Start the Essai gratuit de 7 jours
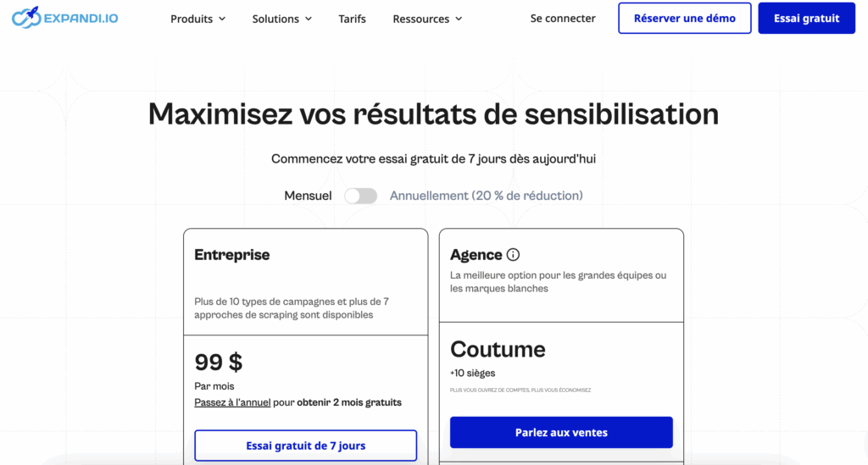This screenshot has height=465, width=868. coord(305,446)
